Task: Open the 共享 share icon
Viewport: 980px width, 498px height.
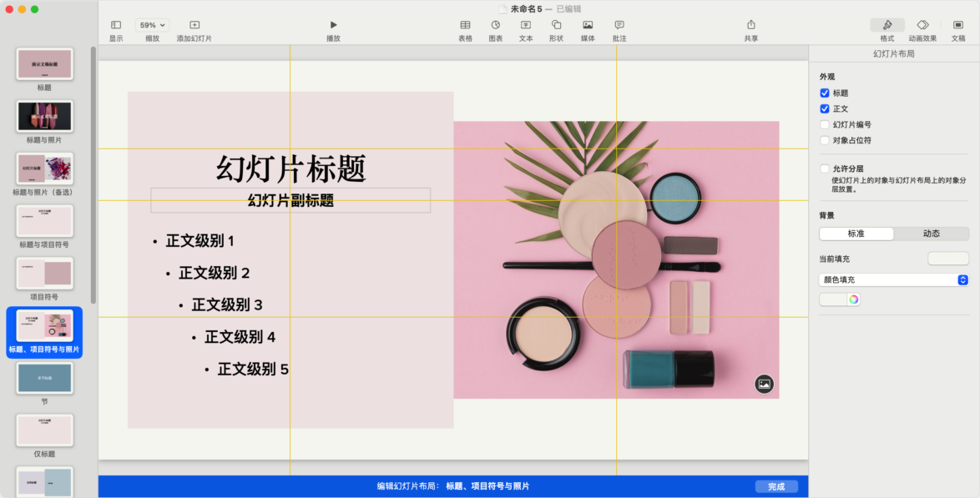Action: 751,25
